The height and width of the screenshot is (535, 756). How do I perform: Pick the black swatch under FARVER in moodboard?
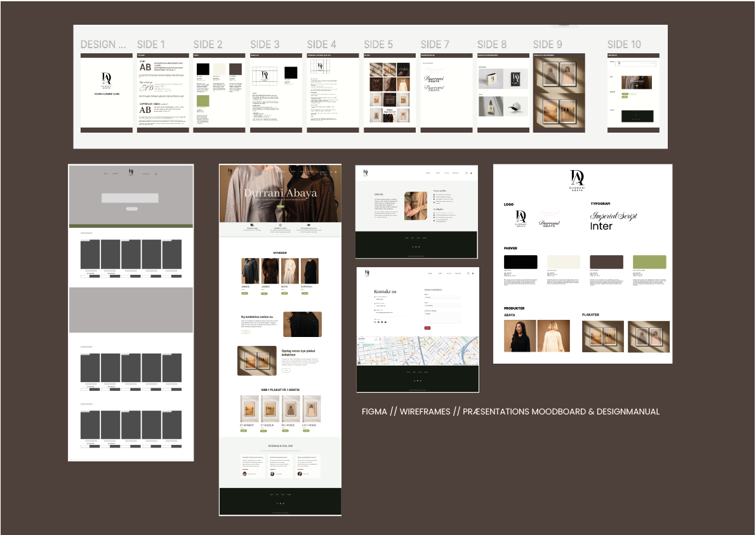point(521,262)
